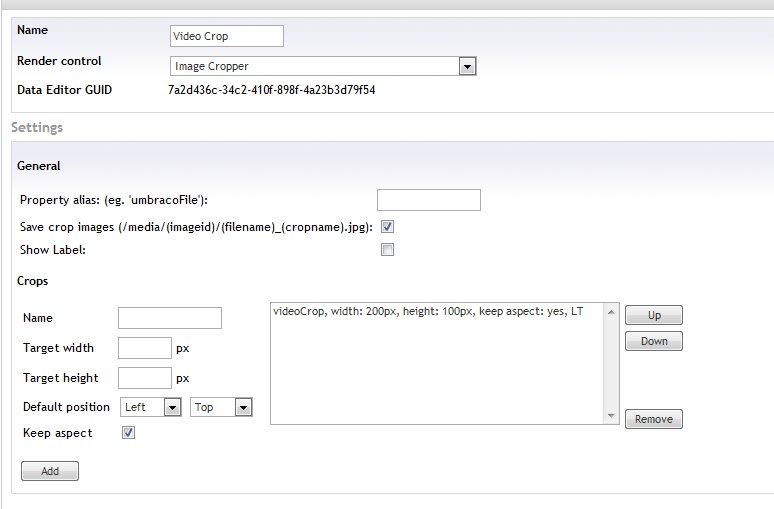Click the Property alias text field
The width and height of the screenshot is (774, 509).
pyautogui.click(x=428, y=200)
